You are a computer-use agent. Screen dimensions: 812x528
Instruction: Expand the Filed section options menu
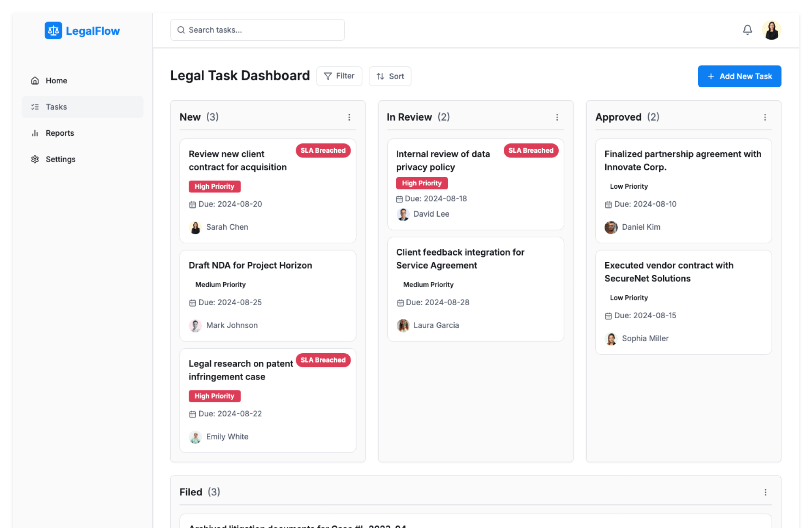point(765,492)
